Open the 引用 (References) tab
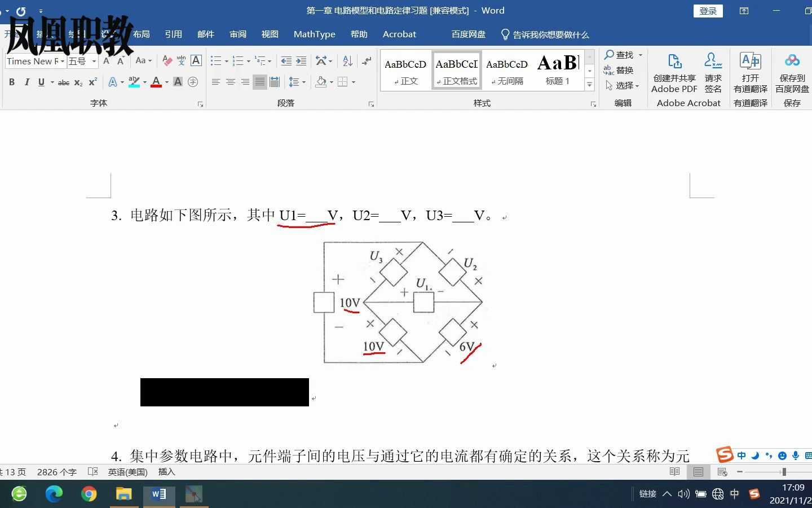The image size is (812, 508). pos(173,34)
